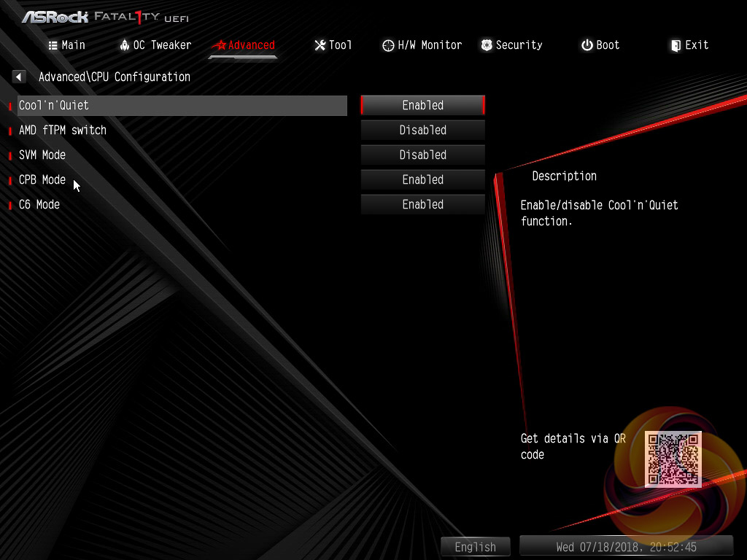Open SVM Mode Disabled dropdown
Viewport: 747px width, 560px height.
[423, 155]
